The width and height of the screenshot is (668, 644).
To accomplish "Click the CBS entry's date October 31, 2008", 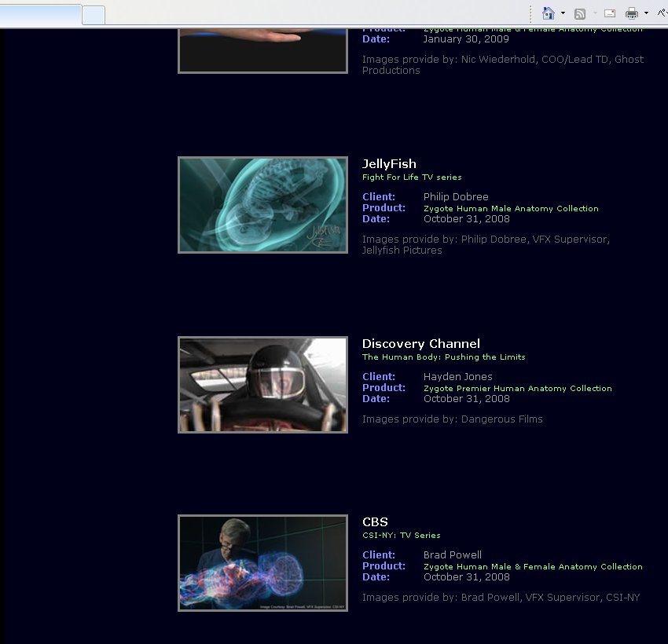I will (467, 577).
